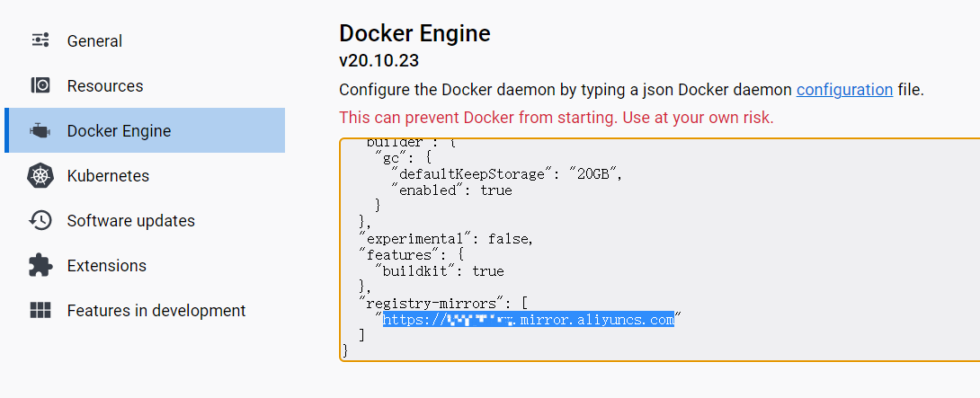Open the General settings section

(x=94, y=41)
